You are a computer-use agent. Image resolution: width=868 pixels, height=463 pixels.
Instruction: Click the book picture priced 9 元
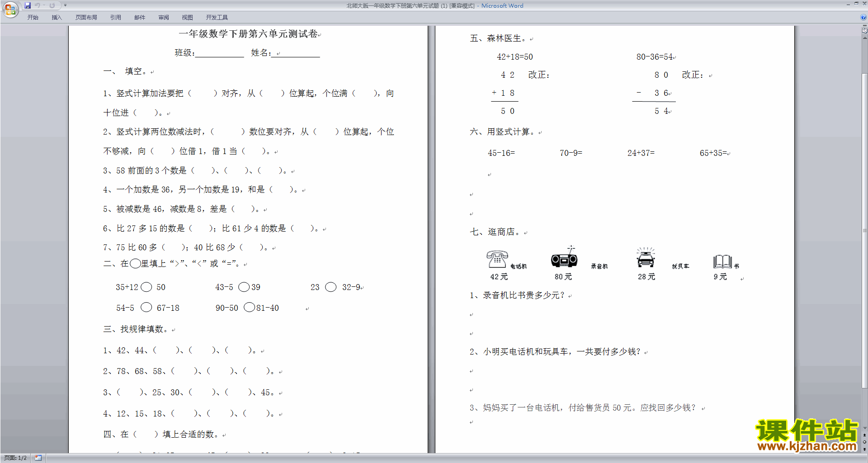tap(722, 262)
